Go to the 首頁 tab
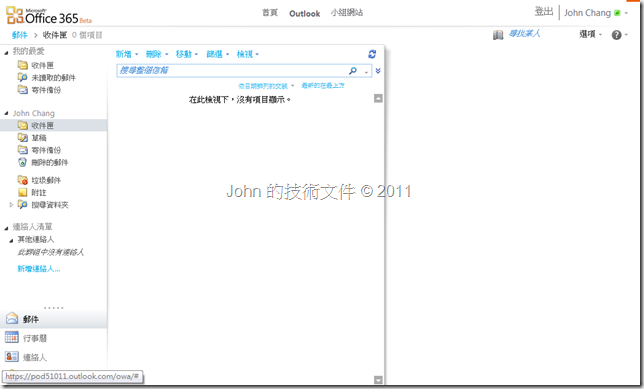The width and height of the screenshot is (644, 389). 270,13
